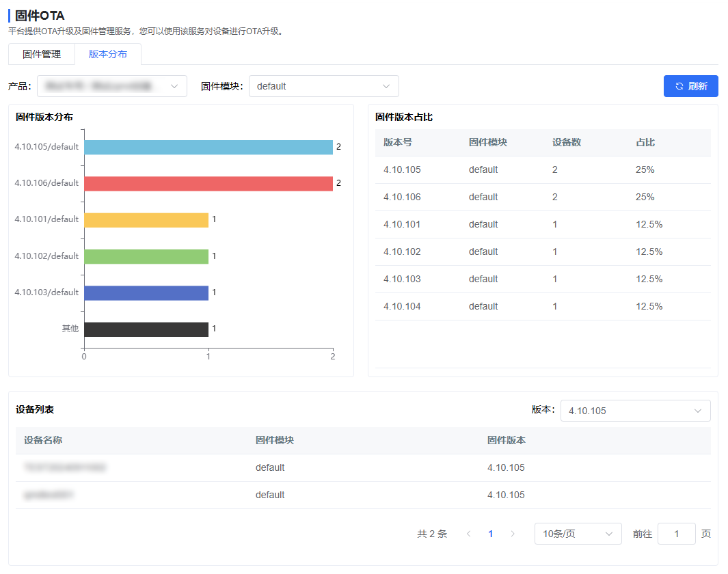
Task: Click the black 其他 bar in chart
Action: 146,329
